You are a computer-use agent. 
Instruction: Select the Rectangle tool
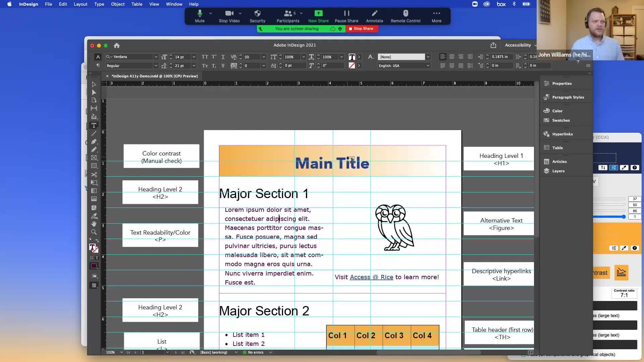[x=94, y=166]
